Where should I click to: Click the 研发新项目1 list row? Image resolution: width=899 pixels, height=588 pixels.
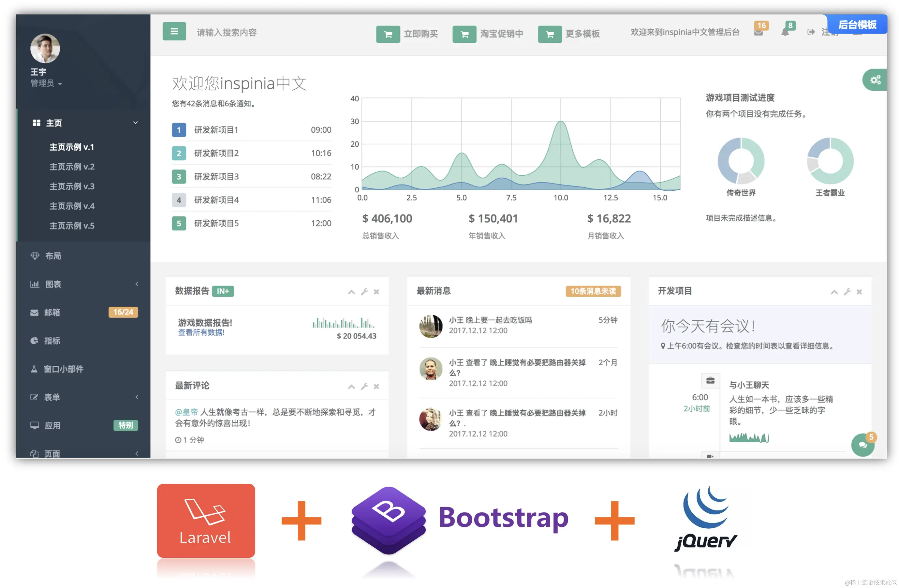tap(252, 130)
